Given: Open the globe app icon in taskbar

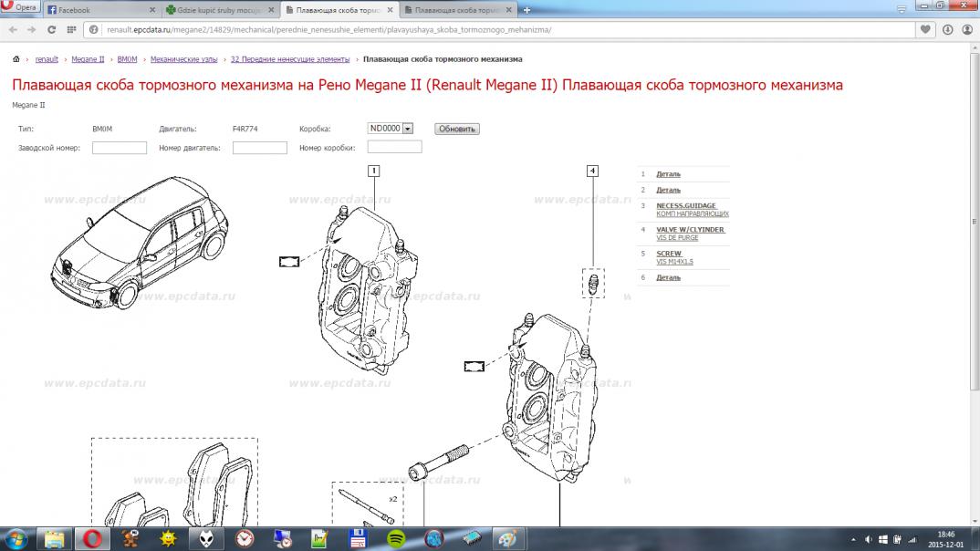Looking at the screenshot, I should (433, 539).
